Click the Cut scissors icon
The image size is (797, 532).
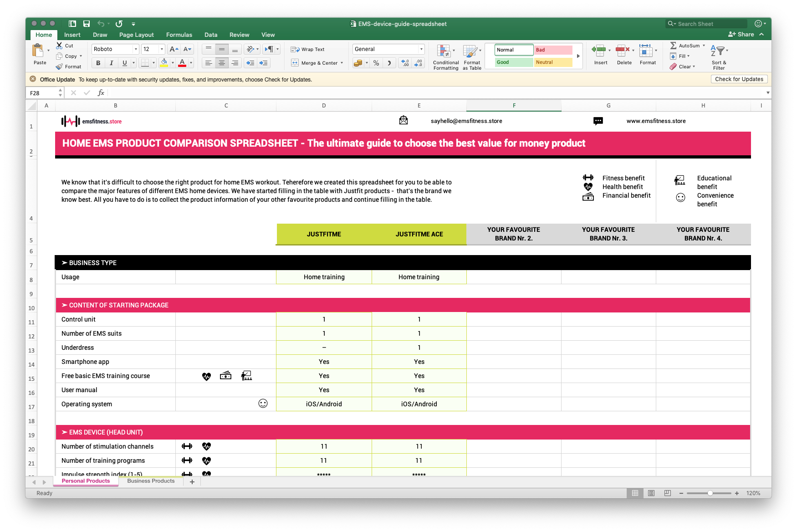59,46
